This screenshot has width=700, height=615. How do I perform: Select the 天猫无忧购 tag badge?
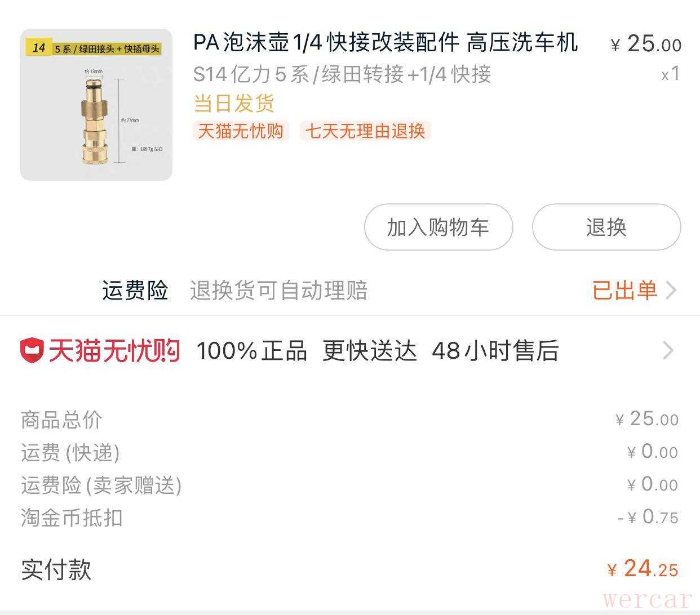241,131
